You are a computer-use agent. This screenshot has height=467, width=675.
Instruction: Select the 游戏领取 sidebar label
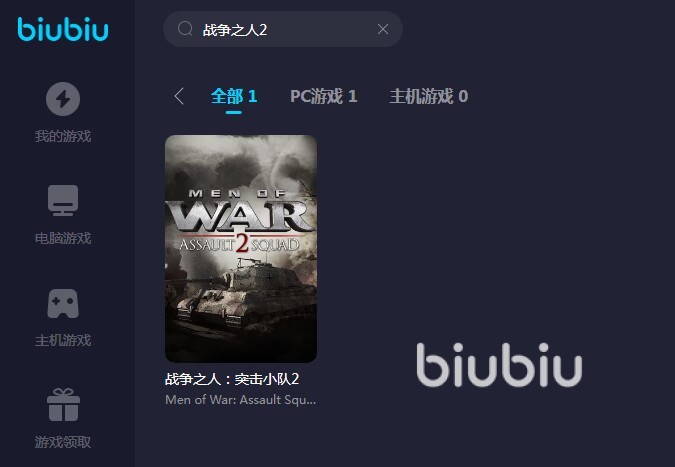[63, 442]
